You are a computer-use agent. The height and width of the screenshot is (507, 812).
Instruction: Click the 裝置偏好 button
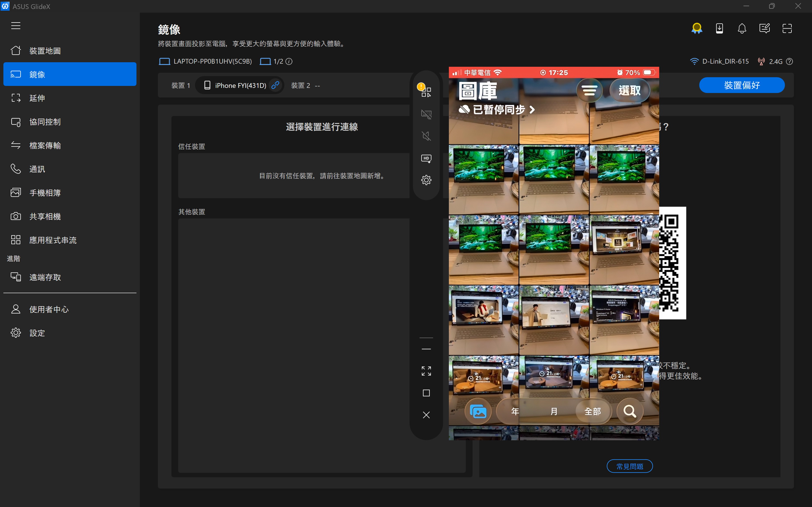pyautogui.click(x=742, y=85)
